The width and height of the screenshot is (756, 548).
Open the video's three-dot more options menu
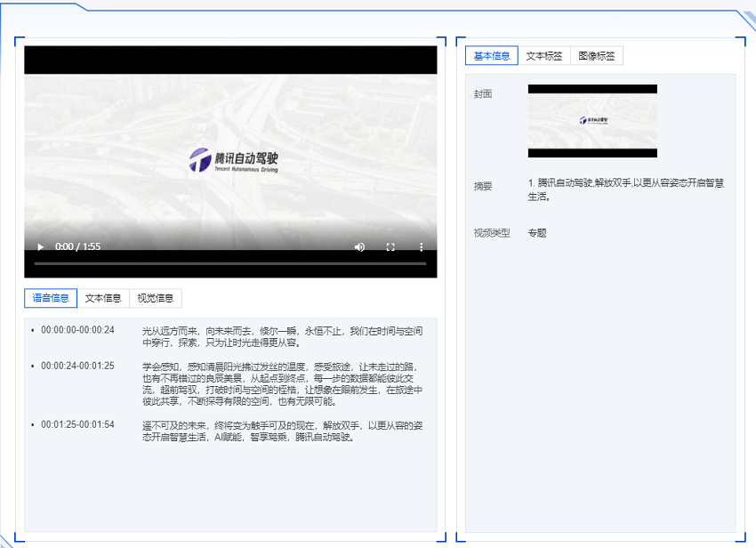tap(422, 247)
